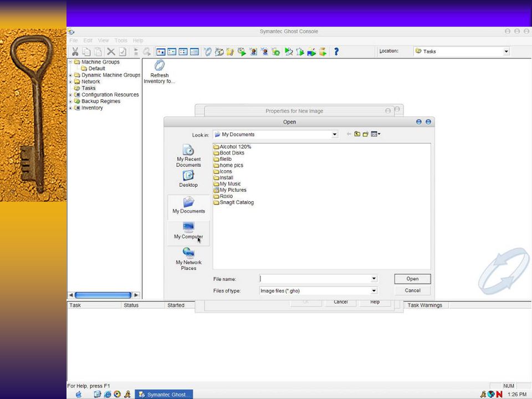Open the Refresh Inventory task icon

pos(159,72)
